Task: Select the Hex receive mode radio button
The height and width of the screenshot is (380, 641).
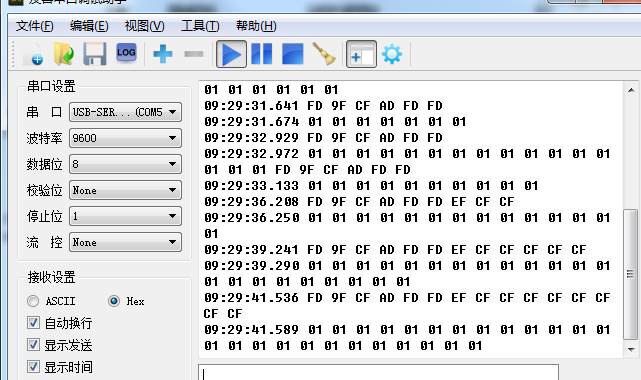Action: [114, 301]
